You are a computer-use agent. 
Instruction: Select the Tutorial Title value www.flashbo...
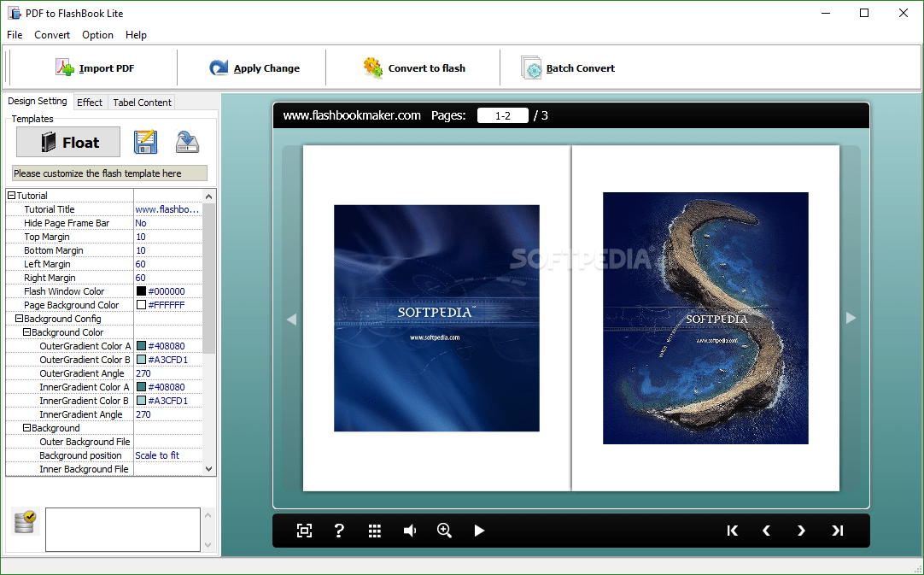(x=167, y=209)
